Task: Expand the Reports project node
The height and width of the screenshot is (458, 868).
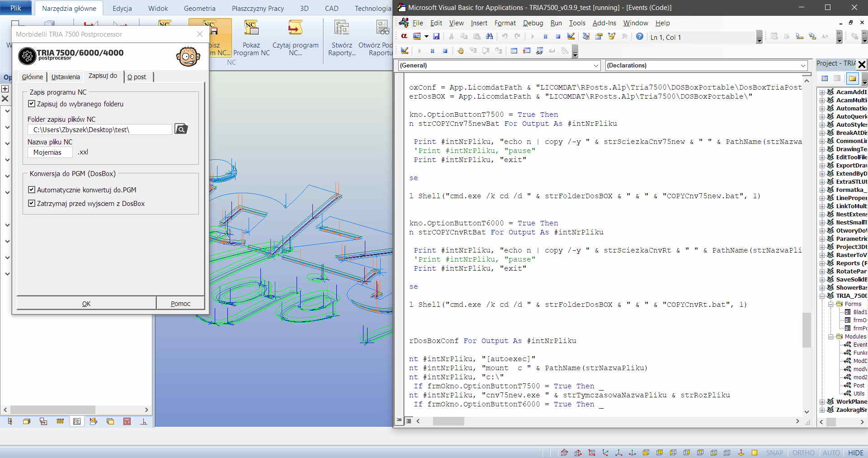Action: tap(822, 263)
